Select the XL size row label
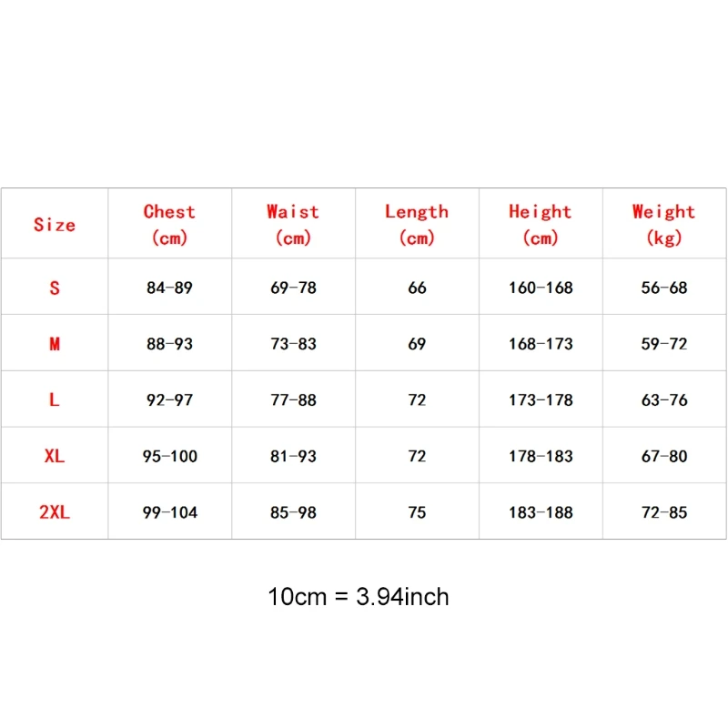This screenshot has height=728, width=728. 55,456
